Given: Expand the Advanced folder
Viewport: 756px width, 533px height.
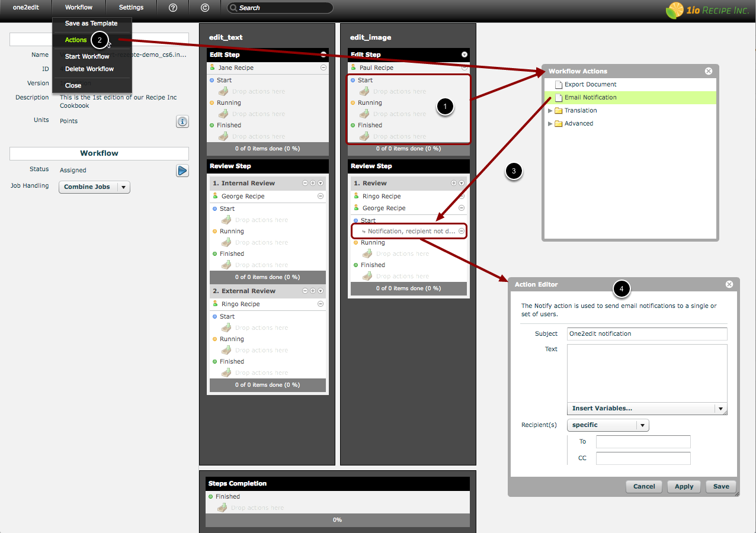Looking at the screenshot, I should pyautogui.click(x=550, y=124).
